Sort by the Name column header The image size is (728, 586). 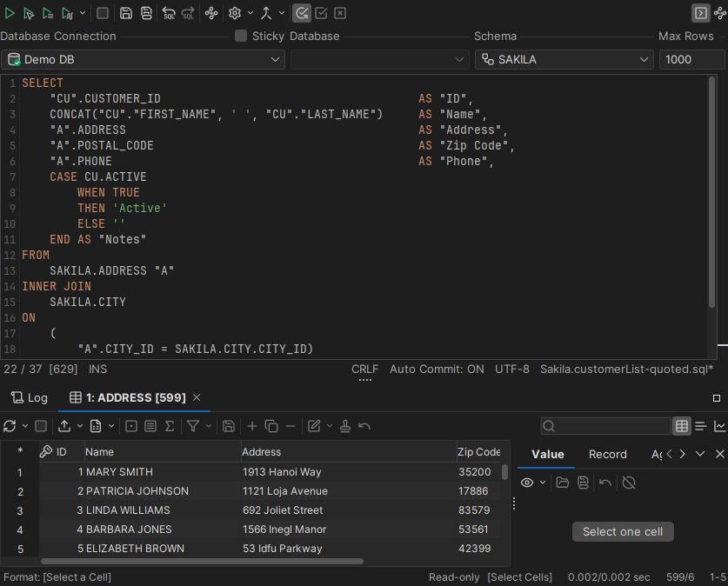[162, 451]
